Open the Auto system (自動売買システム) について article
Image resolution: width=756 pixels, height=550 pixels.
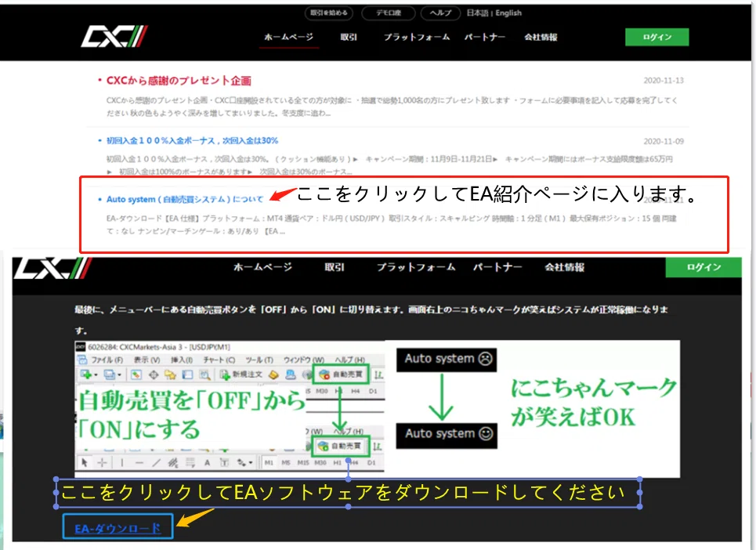click(x=184, y=199)
